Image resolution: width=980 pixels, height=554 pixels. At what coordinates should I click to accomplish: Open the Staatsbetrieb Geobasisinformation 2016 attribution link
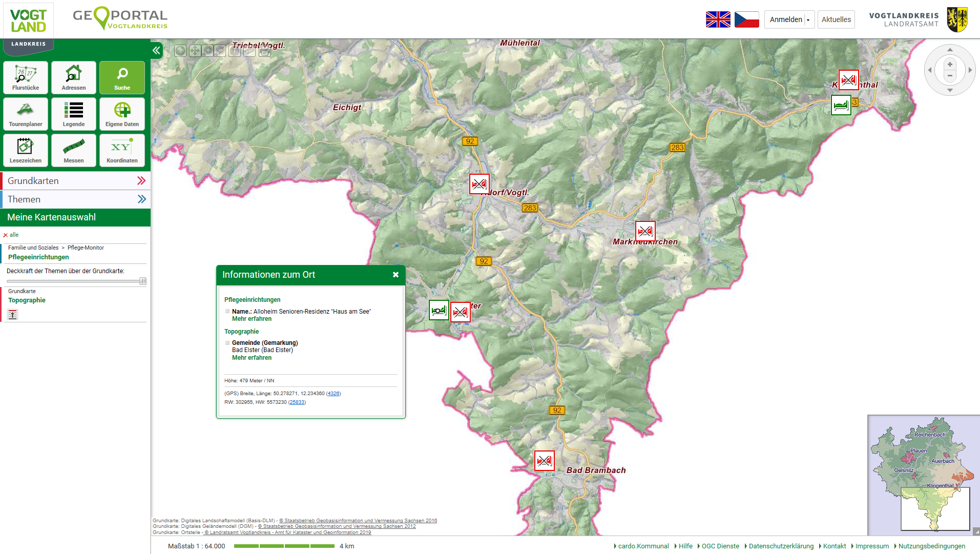pos(358,521)
